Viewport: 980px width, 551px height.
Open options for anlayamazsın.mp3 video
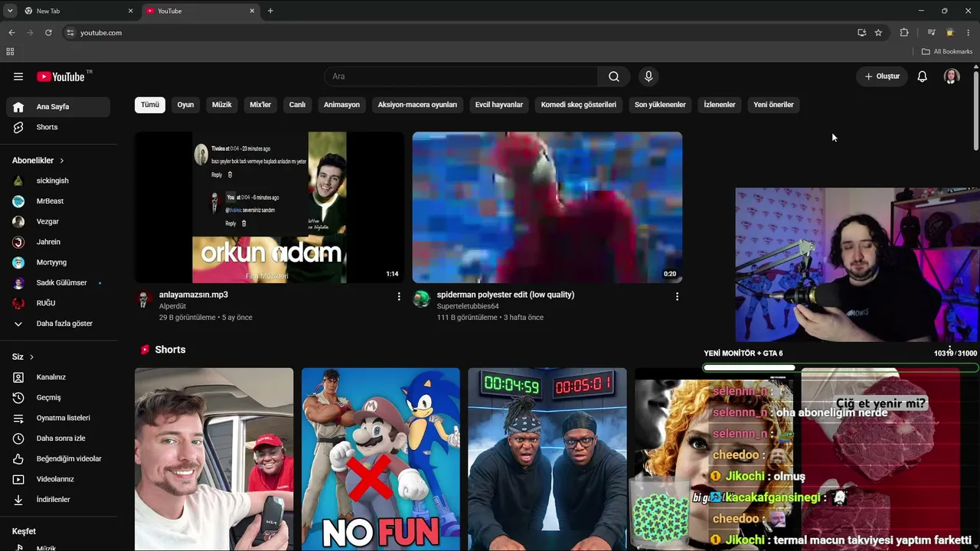coord(399,296)
